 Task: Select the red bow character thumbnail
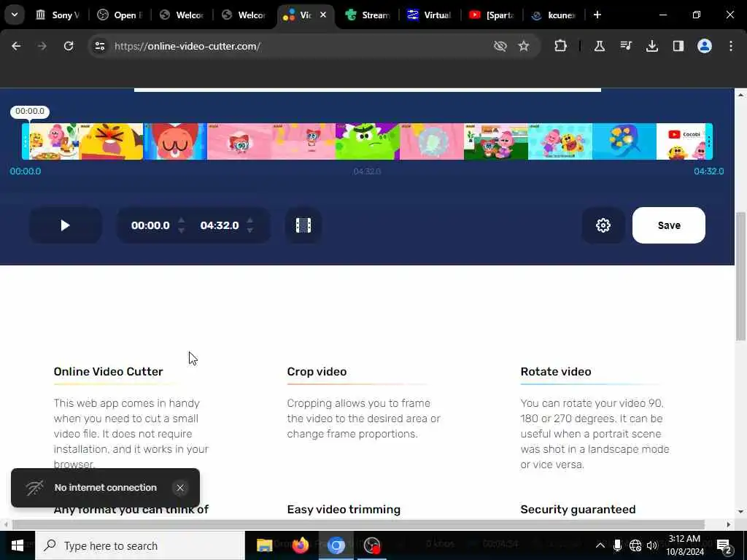[x=175, y=141]
